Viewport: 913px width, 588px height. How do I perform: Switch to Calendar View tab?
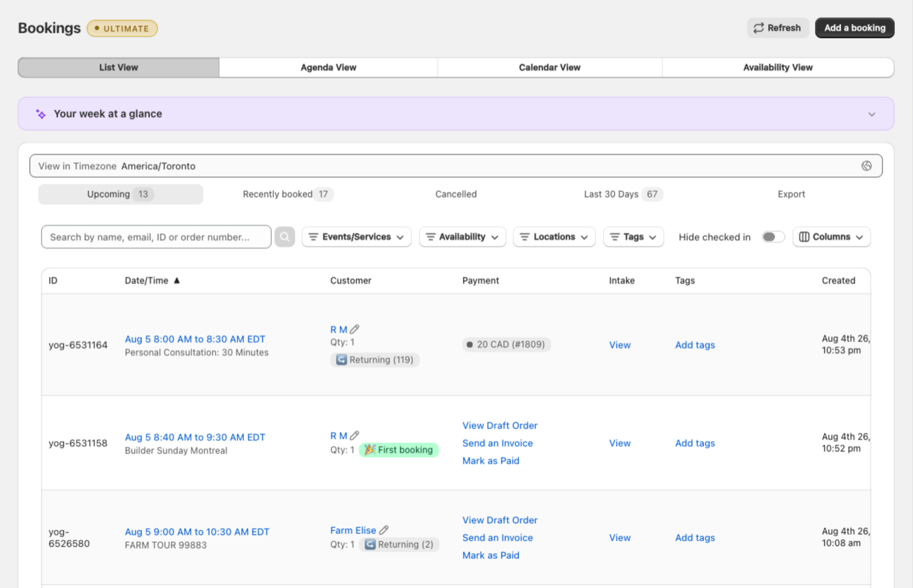[550, 67]
